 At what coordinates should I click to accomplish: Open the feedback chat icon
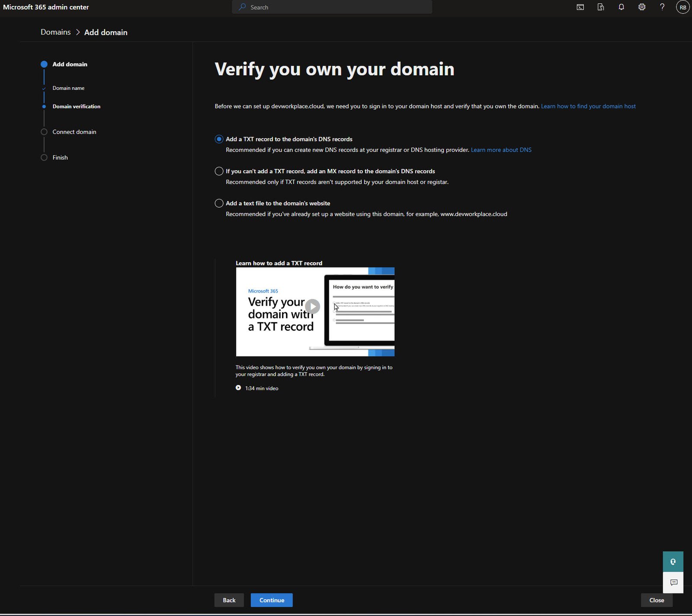click(673, 582)
